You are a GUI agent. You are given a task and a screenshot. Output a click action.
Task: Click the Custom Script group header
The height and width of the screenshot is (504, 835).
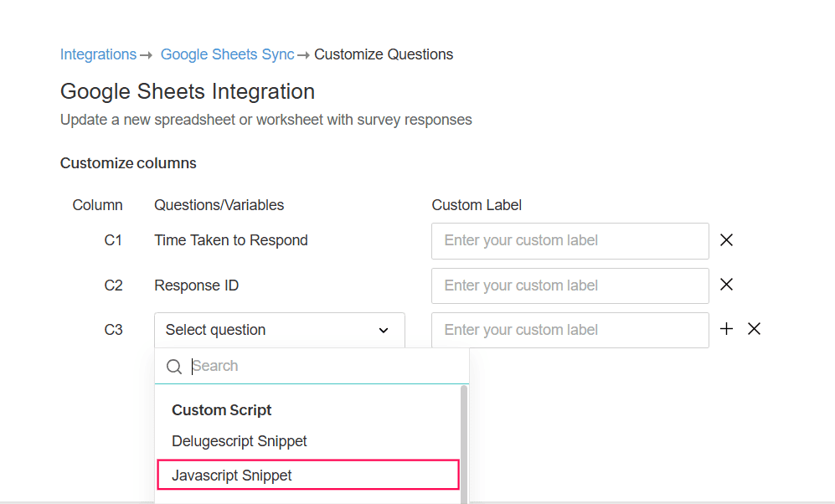point(222,410)
